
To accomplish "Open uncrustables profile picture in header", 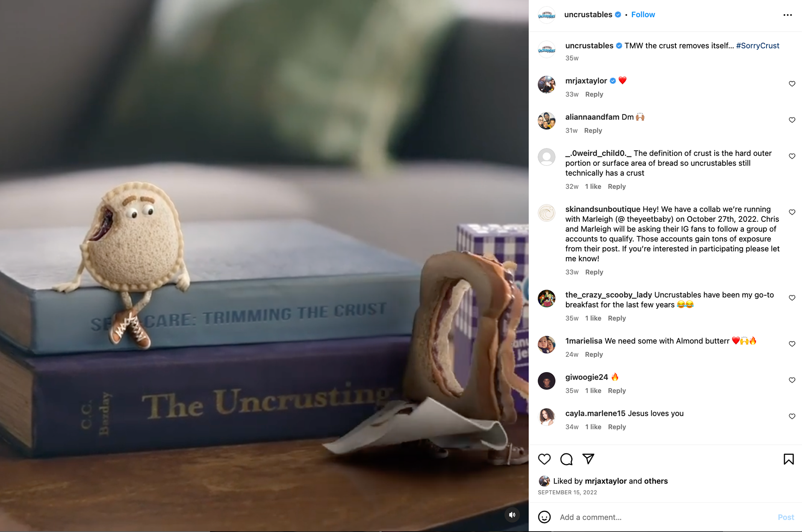I will click(x=546, y=15).
